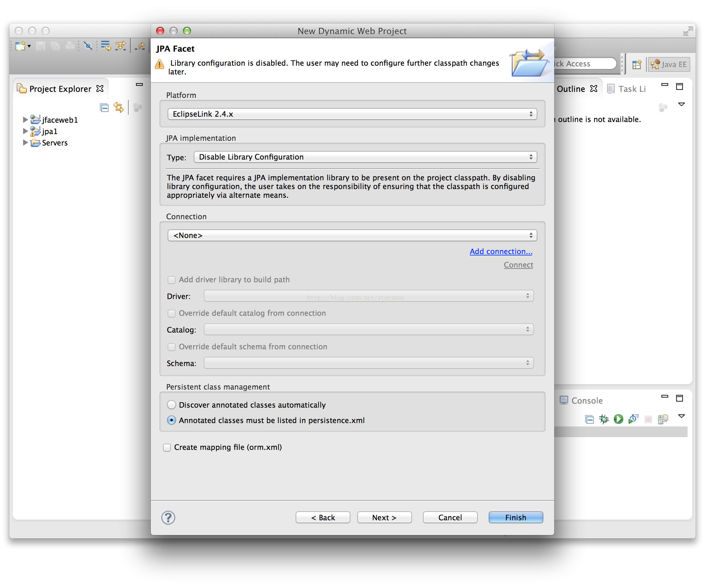Check Override default catalog from connection
Viewport: 705px width, 588px height.
pos(172,313)
